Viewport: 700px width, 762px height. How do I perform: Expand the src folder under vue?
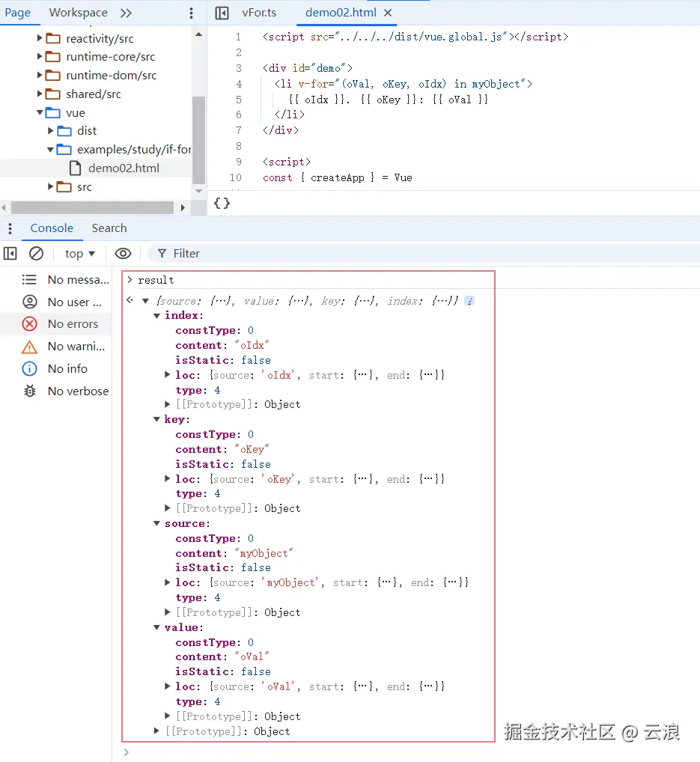[x=51, y=186]
